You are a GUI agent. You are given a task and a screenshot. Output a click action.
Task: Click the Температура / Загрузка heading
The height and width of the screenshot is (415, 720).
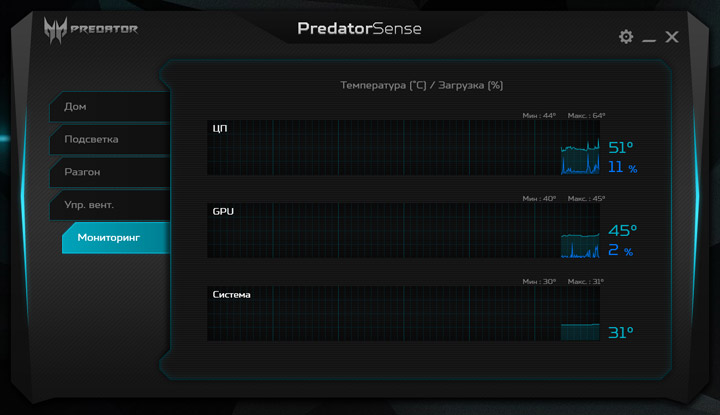(x=421, y=85)
